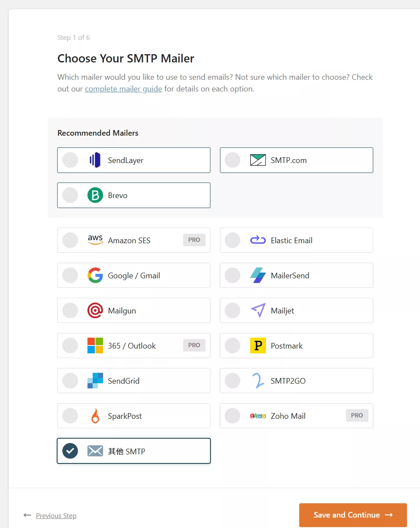Click the arrow icon beside Previous Step
420x528 pixels.
point(27,515)
